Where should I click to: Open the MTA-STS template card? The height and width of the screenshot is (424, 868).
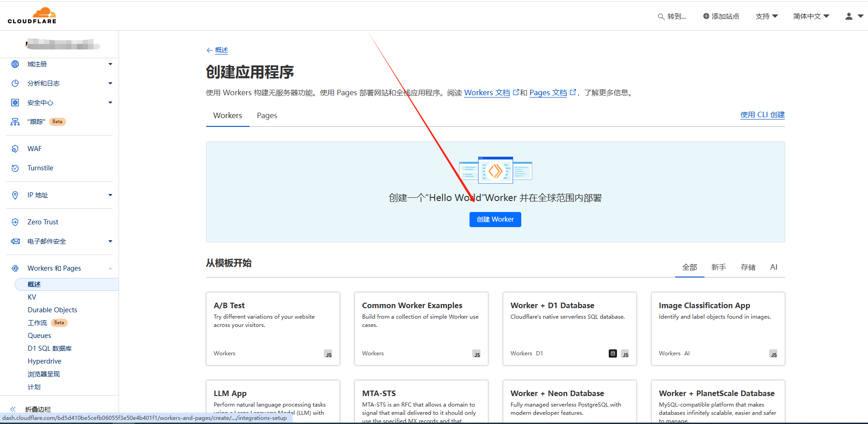421,402
